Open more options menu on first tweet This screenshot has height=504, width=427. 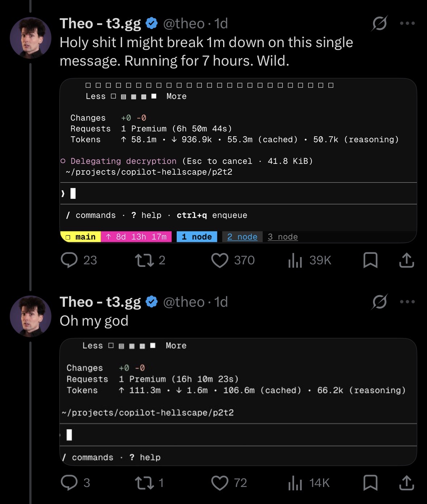pos(407,24)
